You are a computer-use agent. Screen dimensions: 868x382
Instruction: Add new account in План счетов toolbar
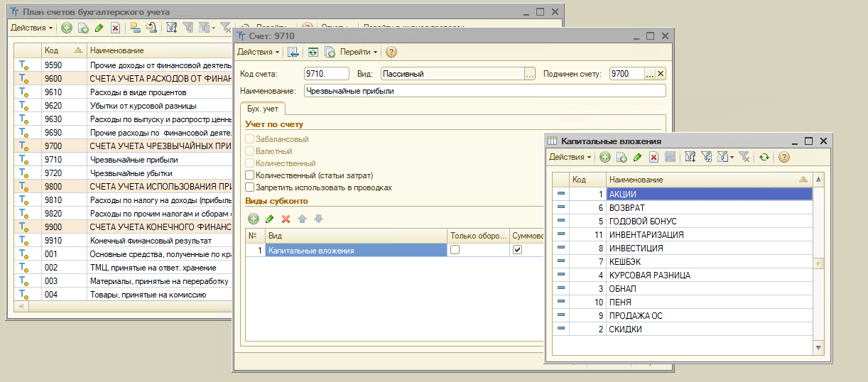pyautogui.click(x=67, y=28)
